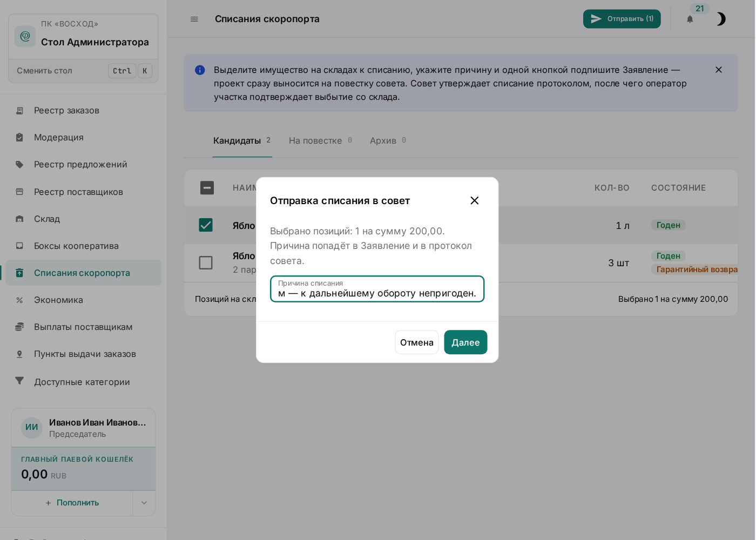This screenshot has height=540, width=756.
Task: Click the 'Пункты выдачи заказов' pin icon
Action: pyautogui.click(x=19, y=354)
